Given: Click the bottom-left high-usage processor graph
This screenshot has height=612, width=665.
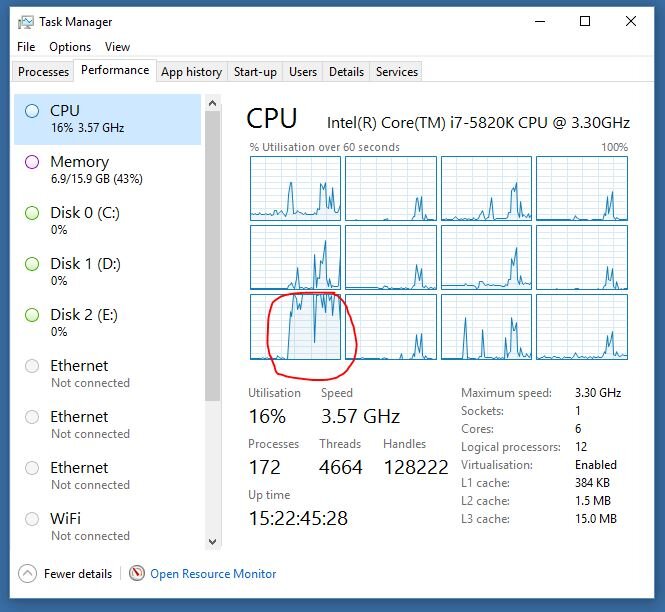Looking at the screenshot, I should (x=295, y=327).
